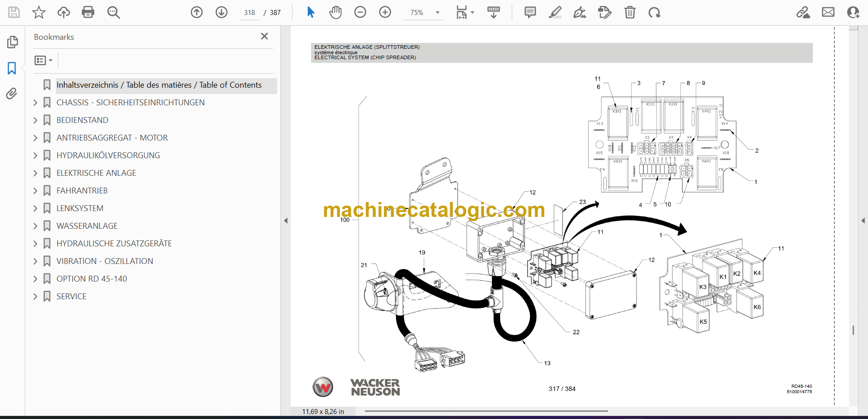Collapse the left navigation pane arrow
This screenshot has width=868, height=419.
[286, 221]
